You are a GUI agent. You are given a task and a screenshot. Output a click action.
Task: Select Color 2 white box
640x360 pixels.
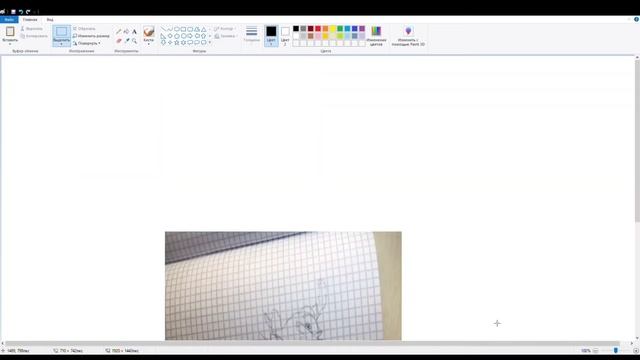(x=285, y=36)
